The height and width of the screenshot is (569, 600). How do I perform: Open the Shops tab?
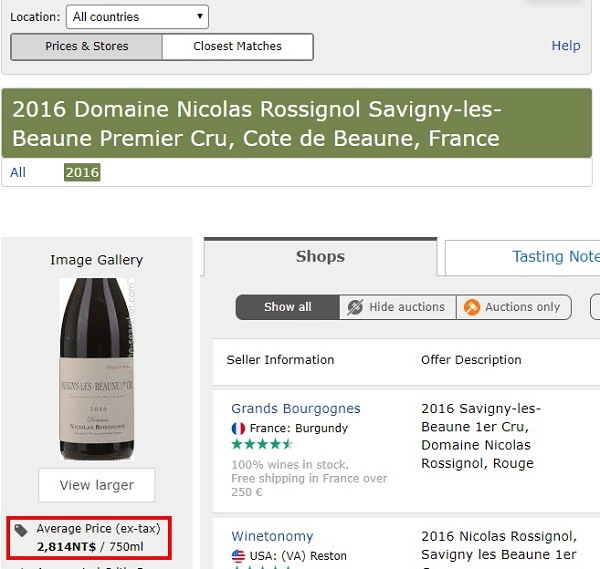[x=320, y=256]
